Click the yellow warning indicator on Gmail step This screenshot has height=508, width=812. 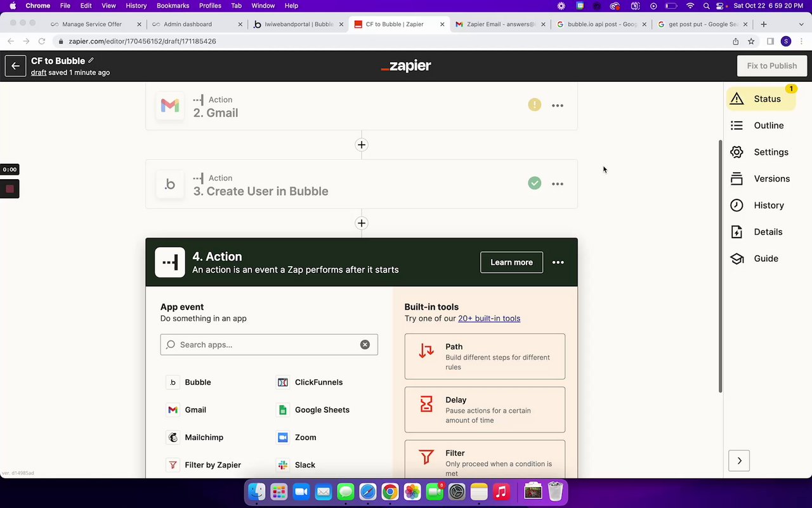[x=535, y=105]
